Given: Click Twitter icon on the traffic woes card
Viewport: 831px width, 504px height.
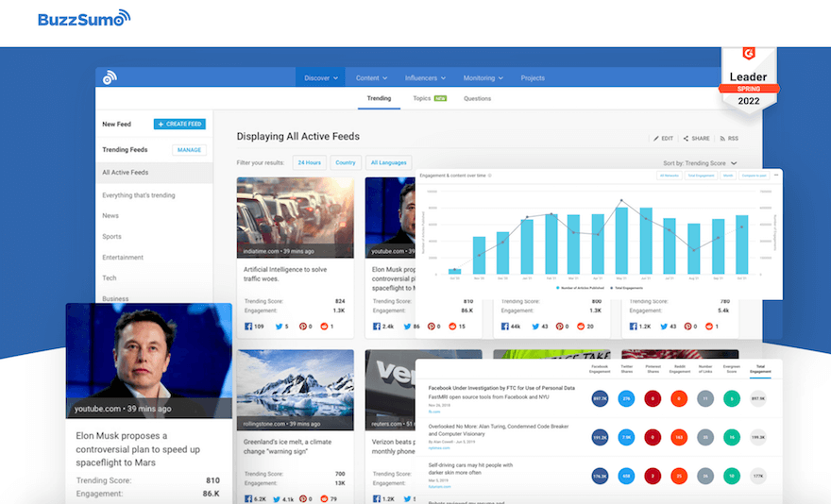Looking at the screenshot, I should [x=279, y=327].
